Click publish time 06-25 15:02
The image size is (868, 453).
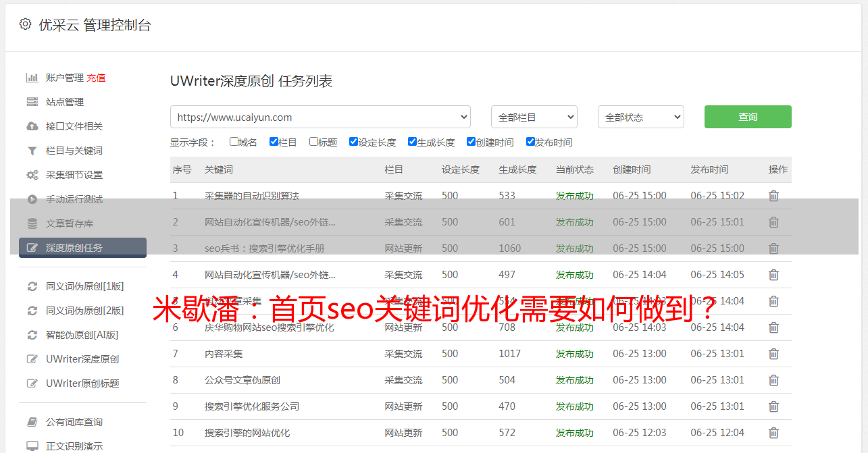[717, 196]
